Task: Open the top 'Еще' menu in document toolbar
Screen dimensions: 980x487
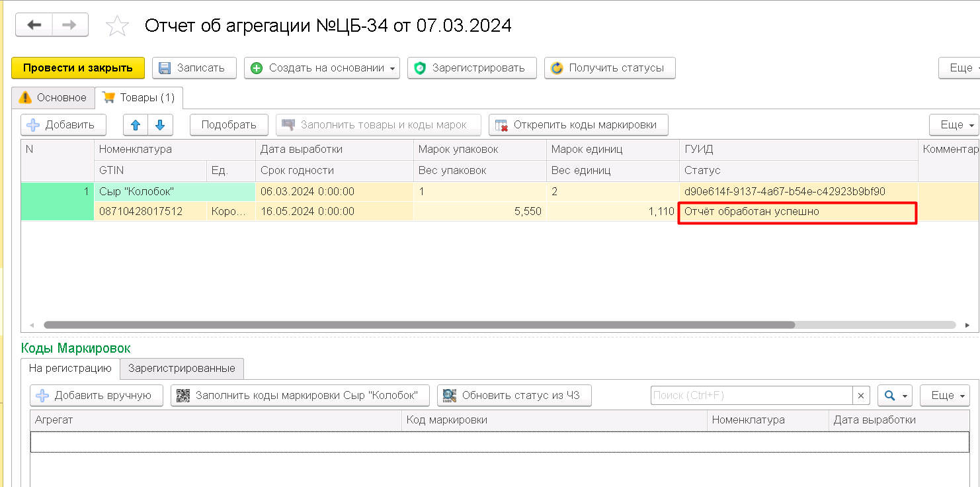Action: (960, 67)
